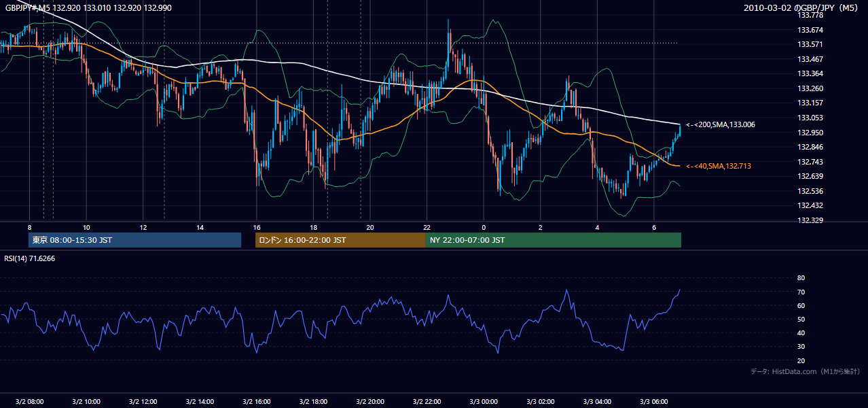Click the 3/2 14:00 date label
The image size is (868, 408).
point(200,402)
